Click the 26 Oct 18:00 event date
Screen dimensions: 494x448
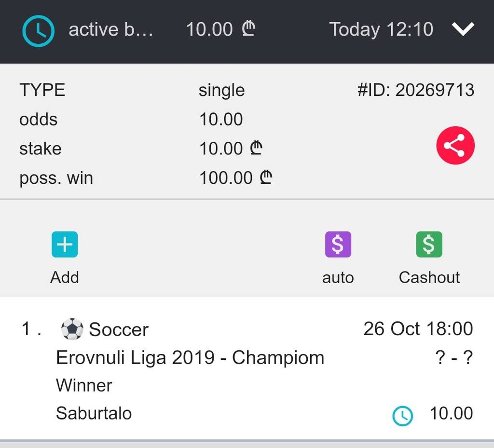[418, 329]
